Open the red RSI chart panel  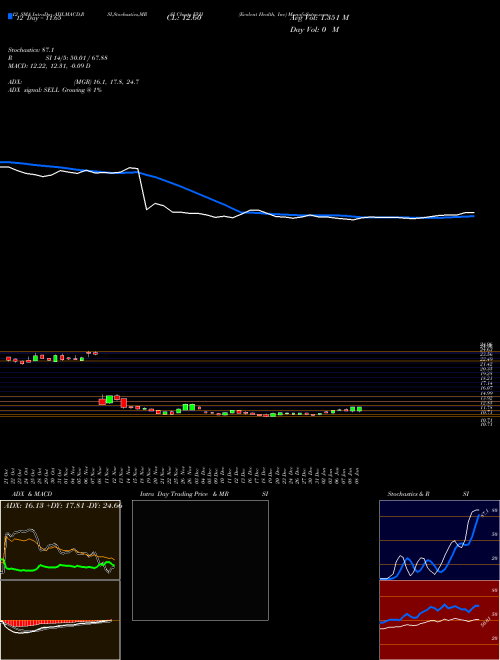[439, 620]
